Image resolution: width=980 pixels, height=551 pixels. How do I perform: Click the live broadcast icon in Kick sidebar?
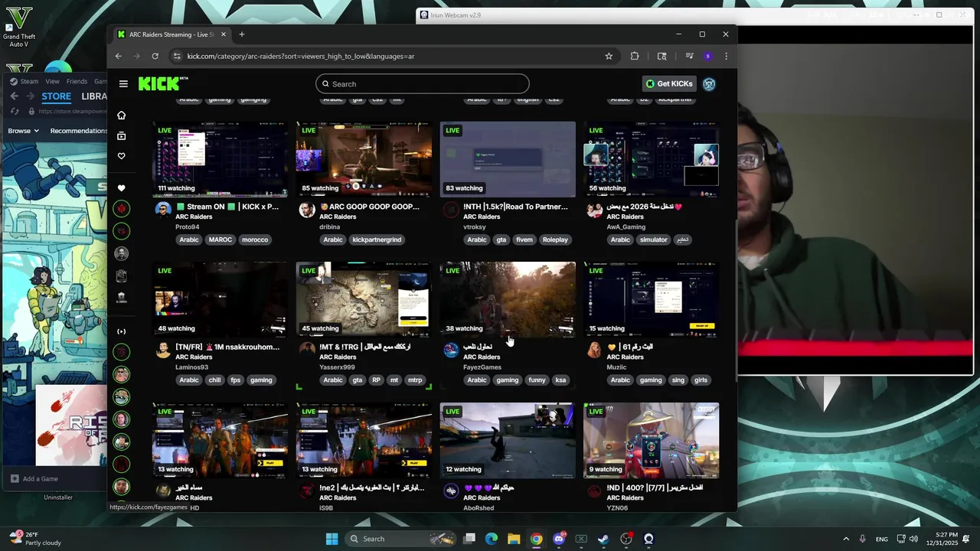point(121,331)
